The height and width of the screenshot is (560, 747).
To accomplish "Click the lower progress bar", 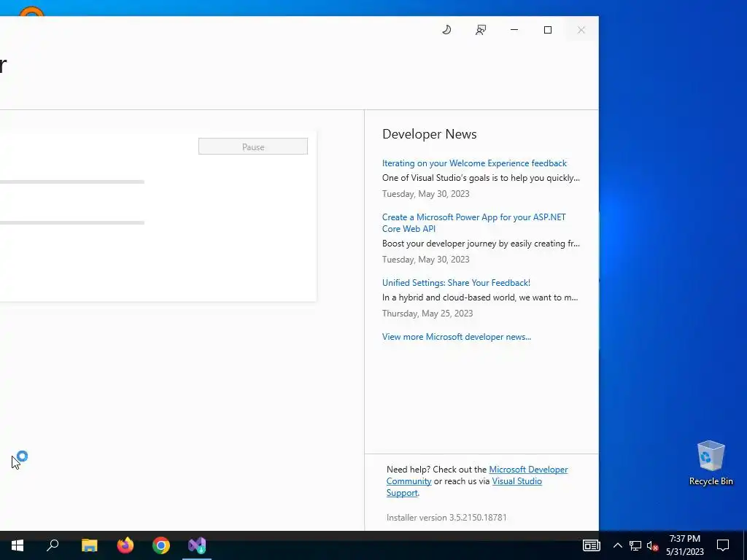I will coord(72,223).
